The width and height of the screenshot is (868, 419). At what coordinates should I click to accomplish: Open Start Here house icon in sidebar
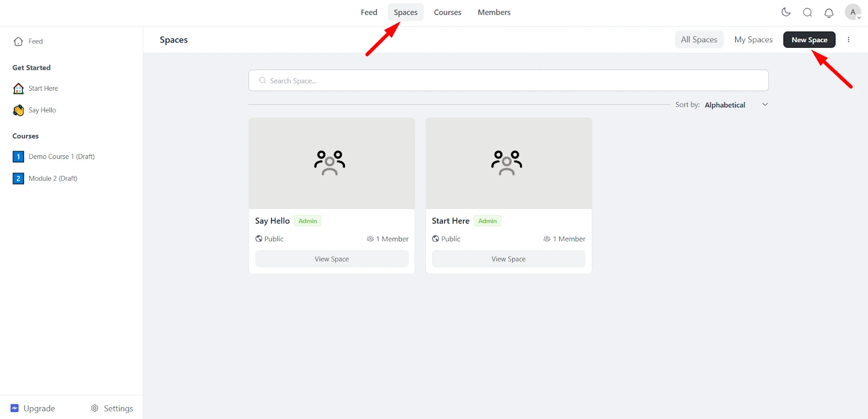coord(18,88)
